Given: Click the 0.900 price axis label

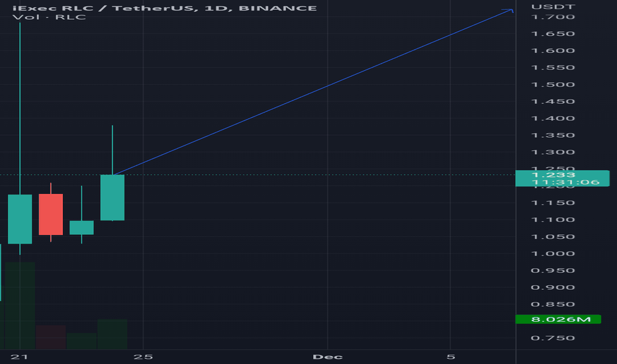Looking at the screenshot, I should [553, 288].
